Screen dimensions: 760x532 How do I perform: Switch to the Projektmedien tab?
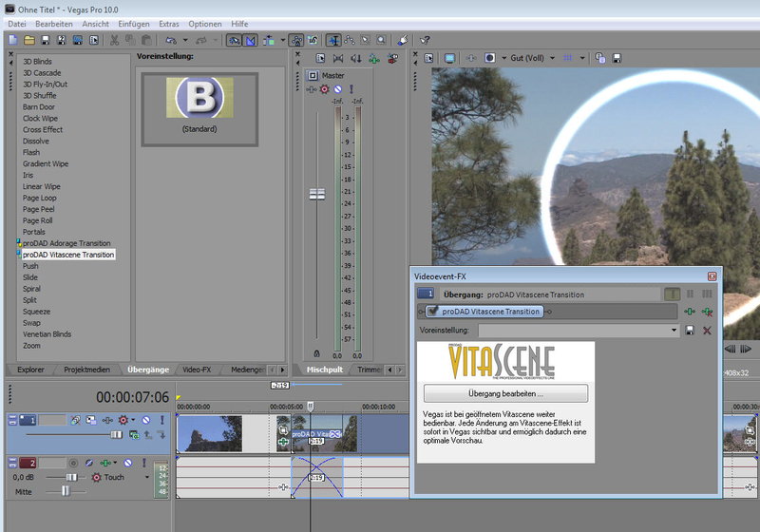click(x=86, y=370)
